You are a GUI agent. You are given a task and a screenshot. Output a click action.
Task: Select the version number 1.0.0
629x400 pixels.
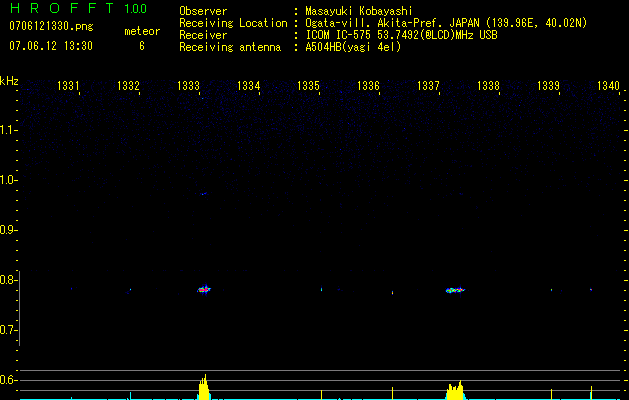tap(136, 8)
